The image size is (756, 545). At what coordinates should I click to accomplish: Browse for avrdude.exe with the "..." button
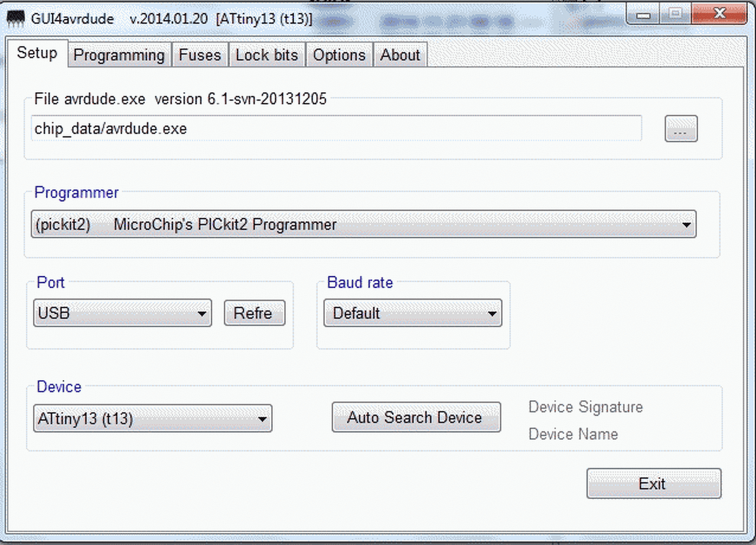pos(681,129)
